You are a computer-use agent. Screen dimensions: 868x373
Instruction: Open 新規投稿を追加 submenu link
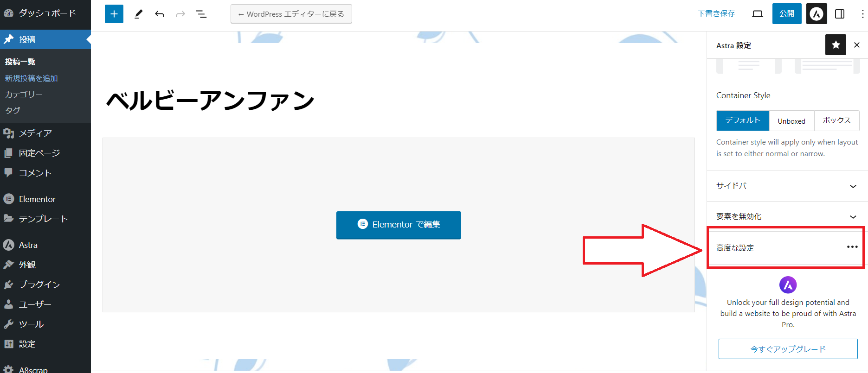click(32, 78)
